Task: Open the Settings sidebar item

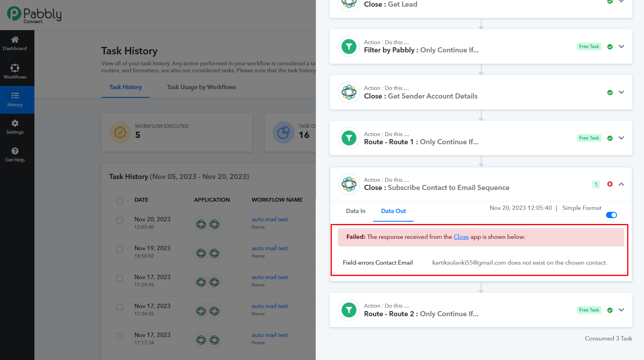Action: (15, 127)
